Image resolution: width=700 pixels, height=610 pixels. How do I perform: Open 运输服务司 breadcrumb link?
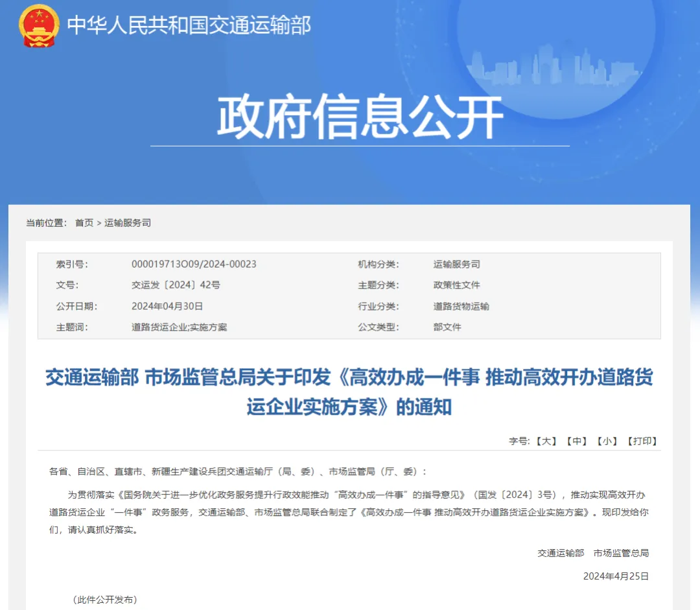(128, 222)
